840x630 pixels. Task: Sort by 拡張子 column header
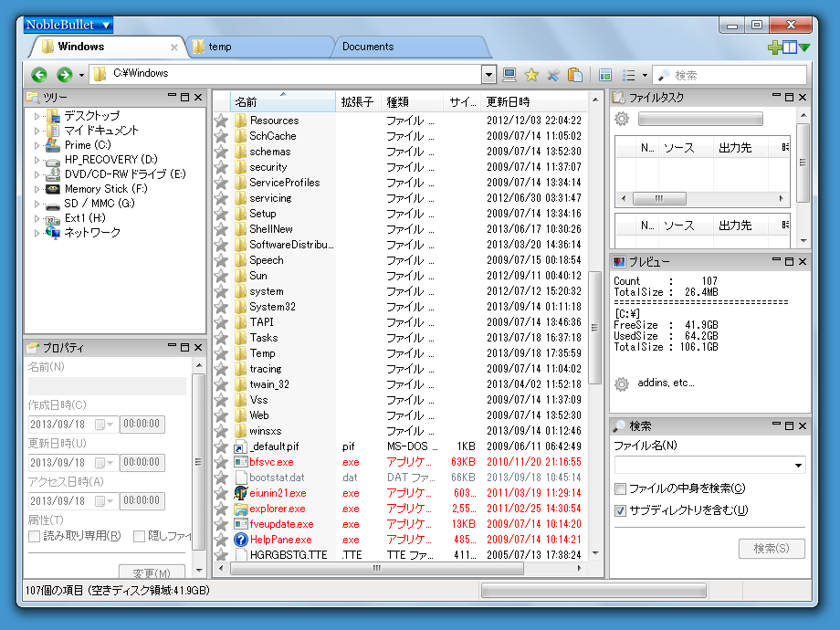(358, 101)
